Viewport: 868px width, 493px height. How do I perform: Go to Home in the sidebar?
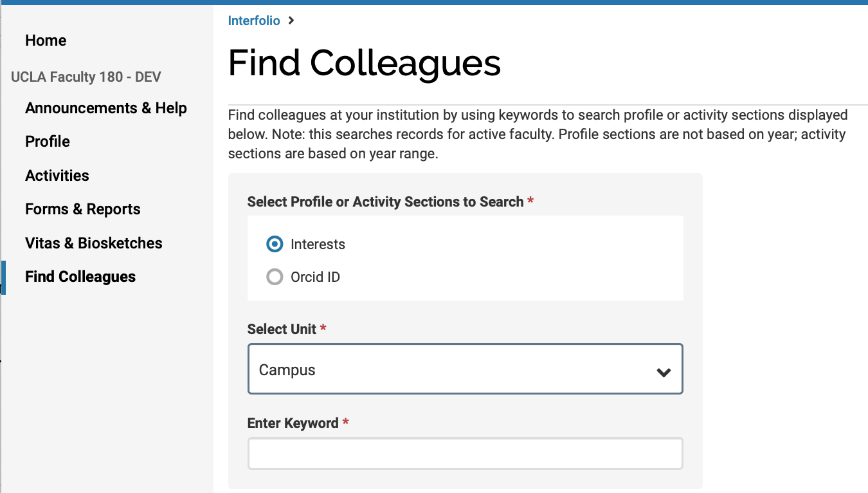click(x=46, y=41)
